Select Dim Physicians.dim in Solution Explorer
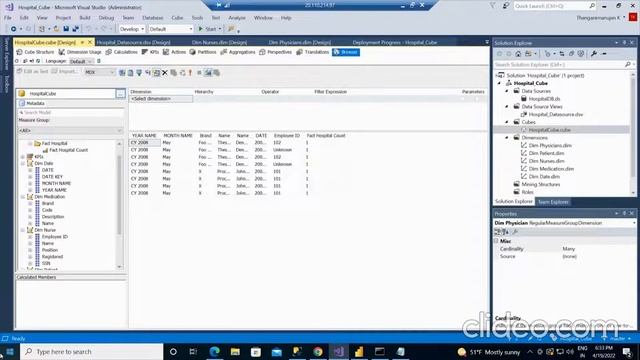640x360 pixels. click(550, 145)
